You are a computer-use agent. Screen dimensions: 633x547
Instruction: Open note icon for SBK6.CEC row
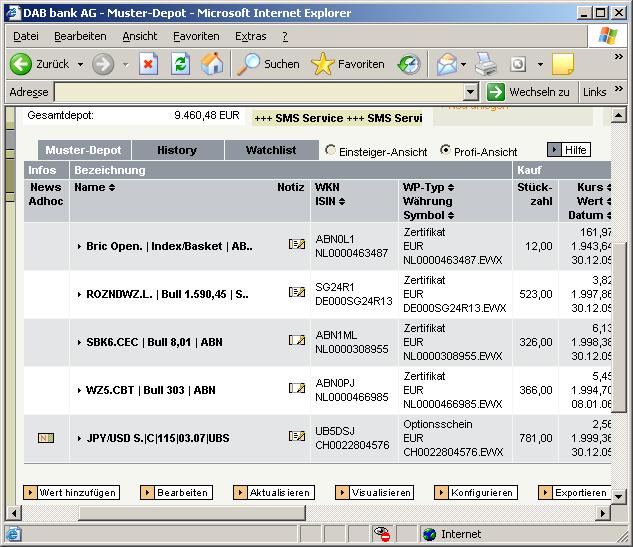pyautogui.click(x=296, y=341)
